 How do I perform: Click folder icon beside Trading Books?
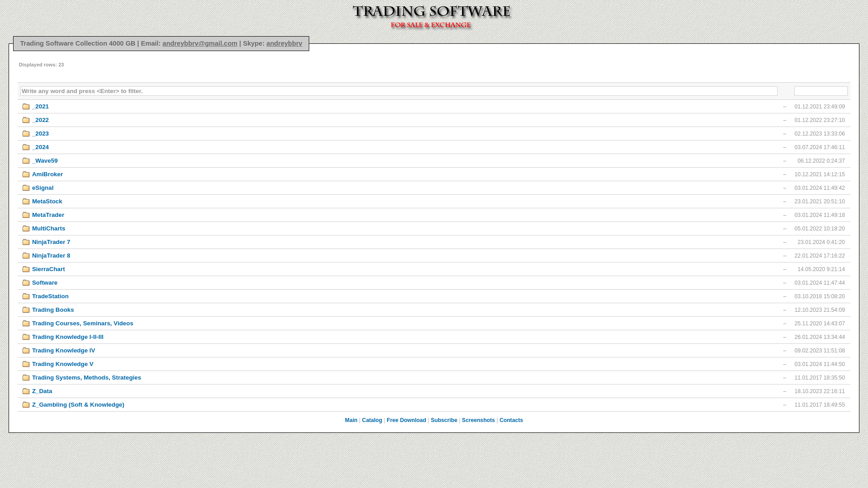click(26, 310)
